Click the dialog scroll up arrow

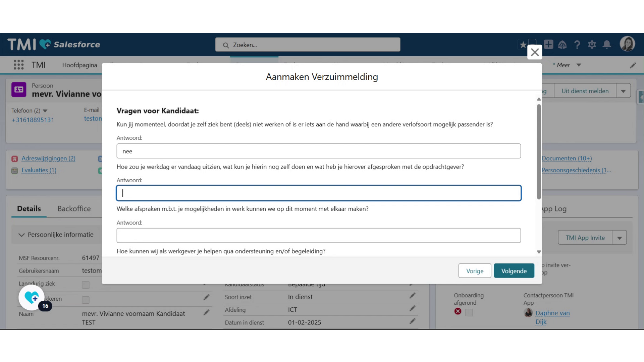(539, 99)
